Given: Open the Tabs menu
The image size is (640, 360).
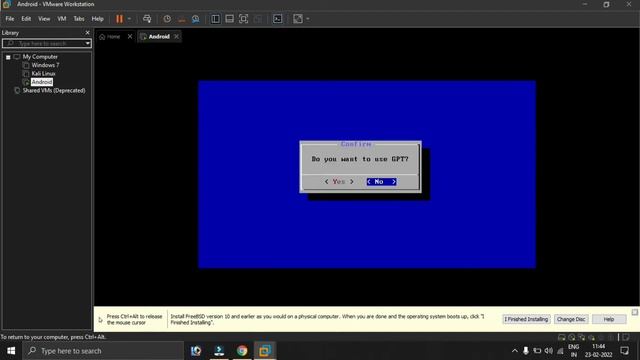Looking at the screenshot, I should pyautogui.click(x=79, y=19).
